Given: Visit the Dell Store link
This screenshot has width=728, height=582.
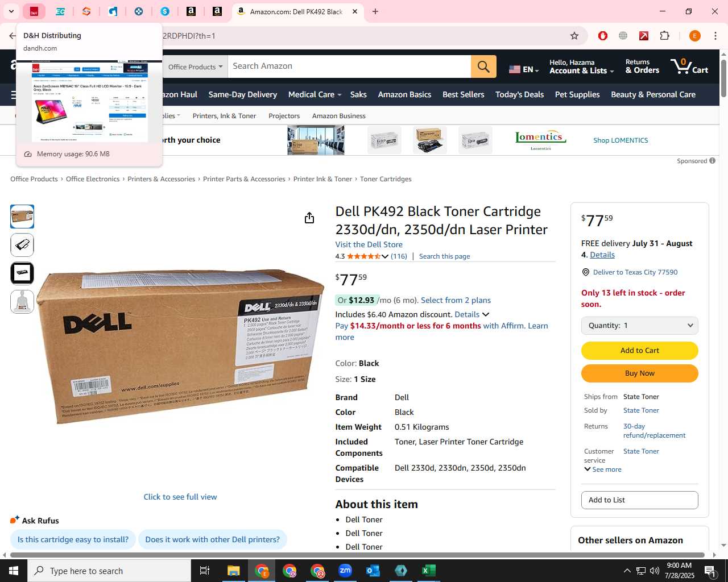Looking at the screenshot, I should [x=369, y=244].
